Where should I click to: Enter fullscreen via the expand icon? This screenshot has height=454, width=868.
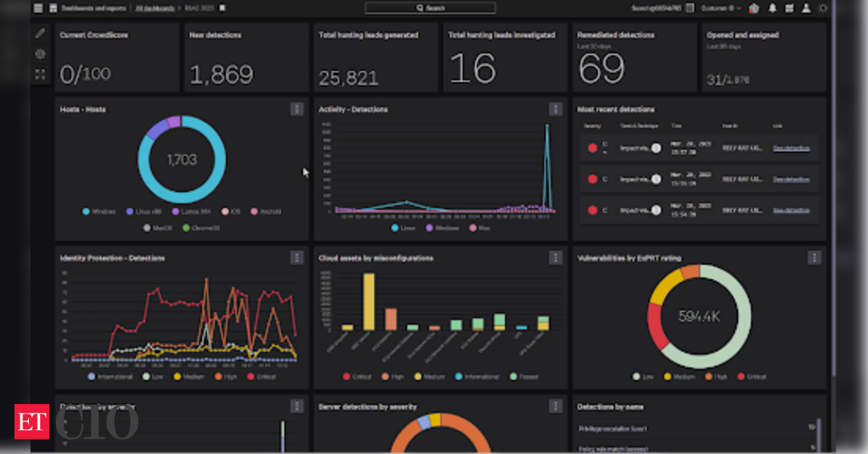click(40, 74)
